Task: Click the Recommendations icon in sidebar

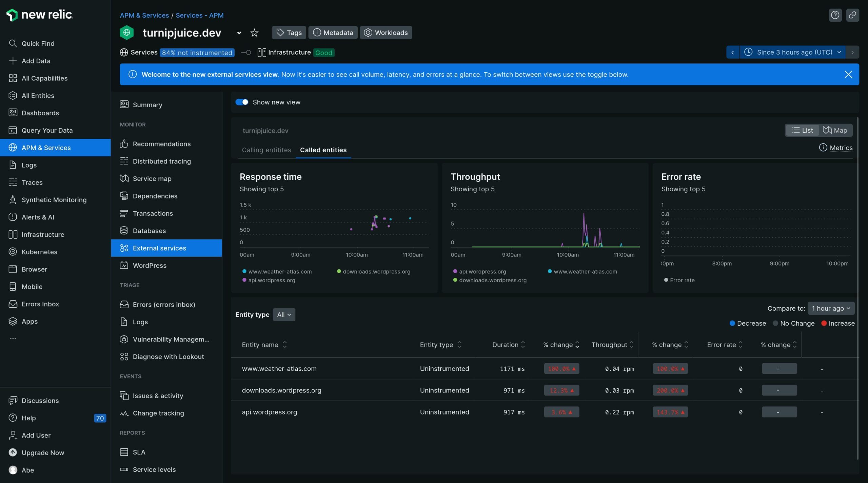Action: click(x=124, y=144)
